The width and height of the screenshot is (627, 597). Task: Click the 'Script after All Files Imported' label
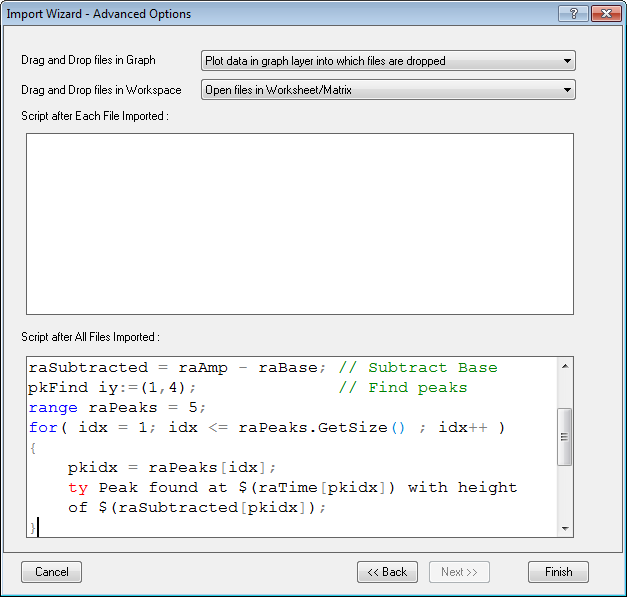(90, 337)
